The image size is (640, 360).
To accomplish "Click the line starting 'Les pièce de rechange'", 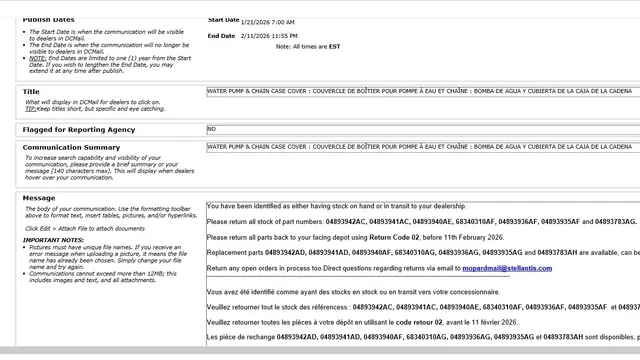I will click(423, 337).
